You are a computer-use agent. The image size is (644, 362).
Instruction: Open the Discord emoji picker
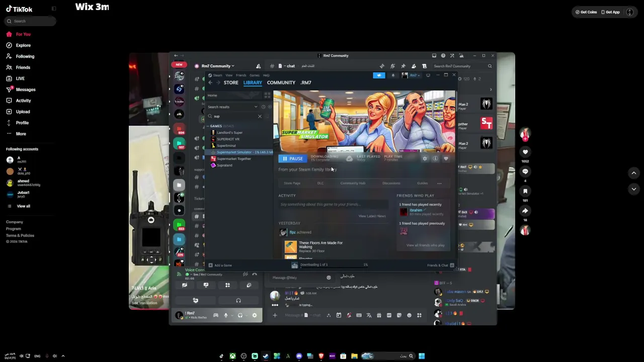[409, 315]
